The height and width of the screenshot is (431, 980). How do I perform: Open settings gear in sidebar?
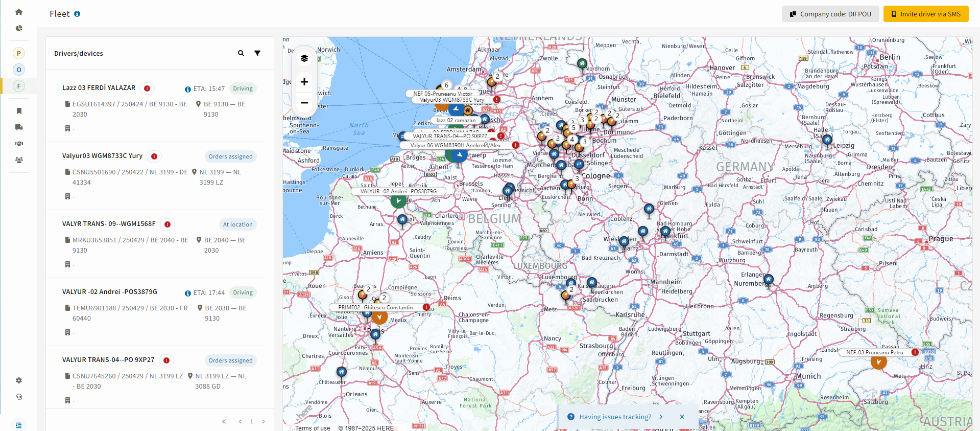[19, 380]
